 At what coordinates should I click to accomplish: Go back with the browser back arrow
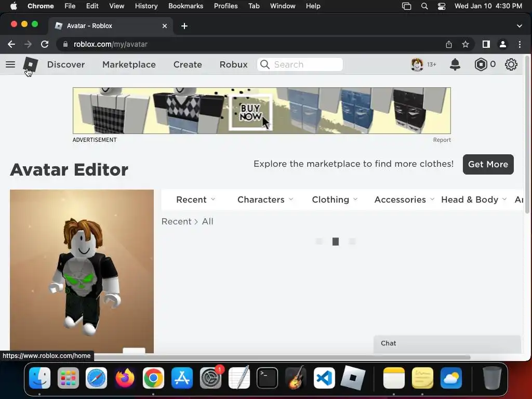click(11, 44)
